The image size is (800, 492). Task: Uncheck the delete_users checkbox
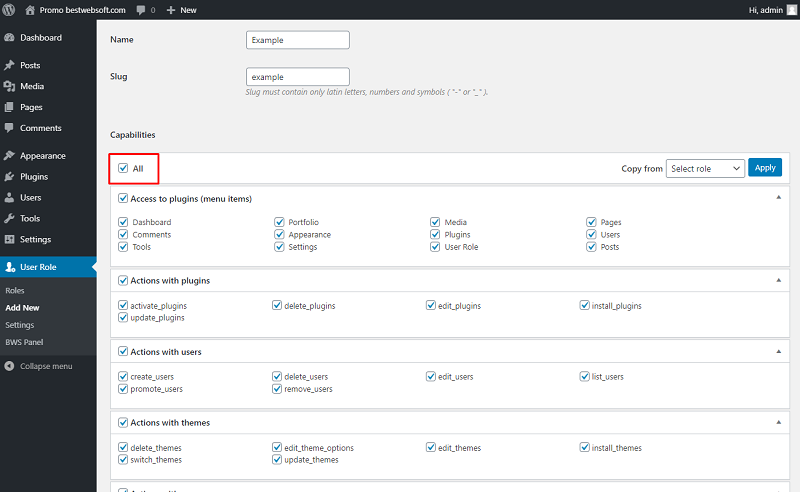click(277, 376)
